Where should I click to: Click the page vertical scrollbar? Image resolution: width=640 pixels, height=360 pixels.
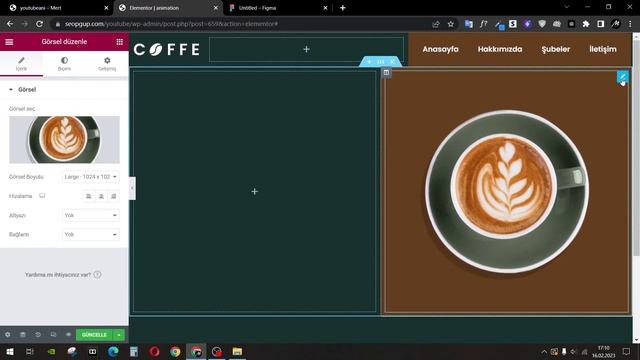(636, 148)
